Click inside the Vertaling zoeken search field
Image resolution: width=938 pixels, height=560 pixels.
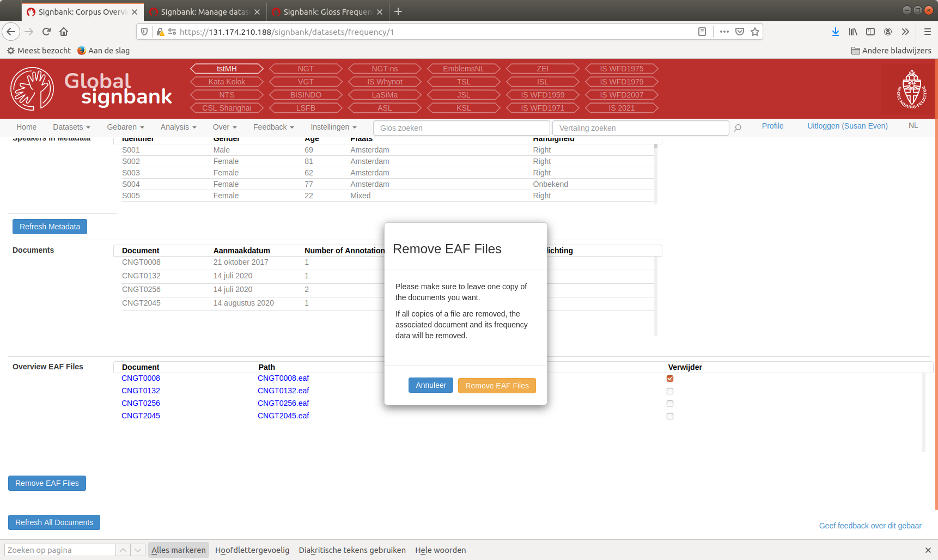click(641, 128)
